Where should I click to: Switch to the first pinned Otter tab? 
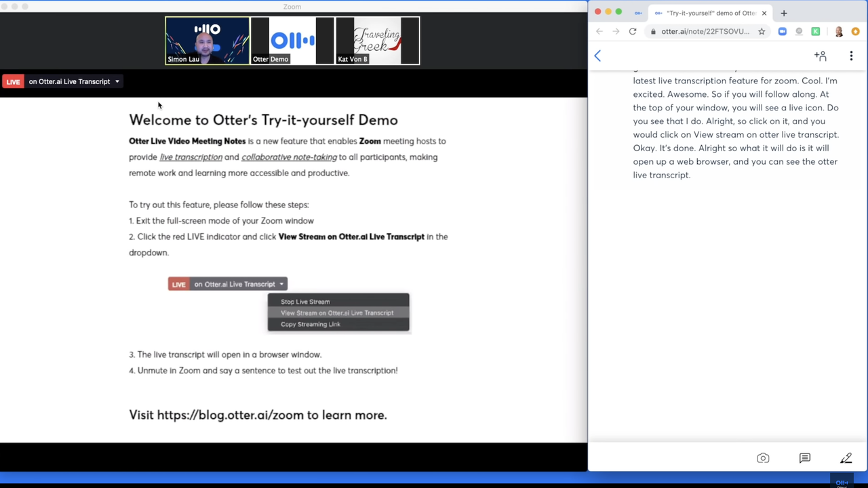(x=638, y=13)
